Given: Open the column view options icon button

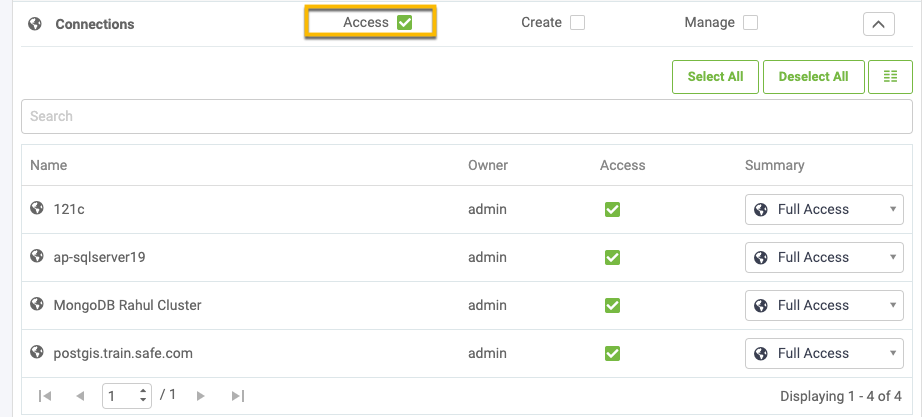Looking at the screenshot, I should (890, 77).
